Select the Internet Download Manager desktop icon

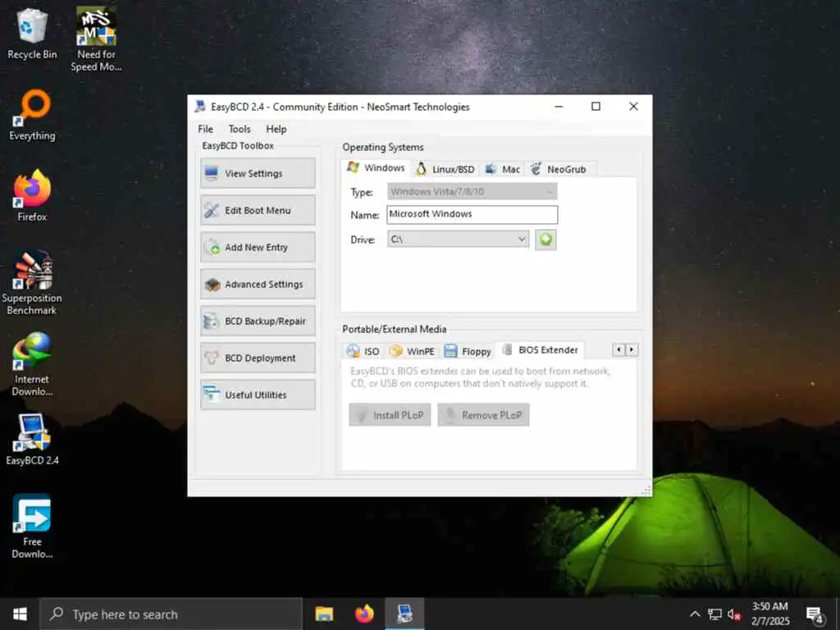tap(32, 364)
